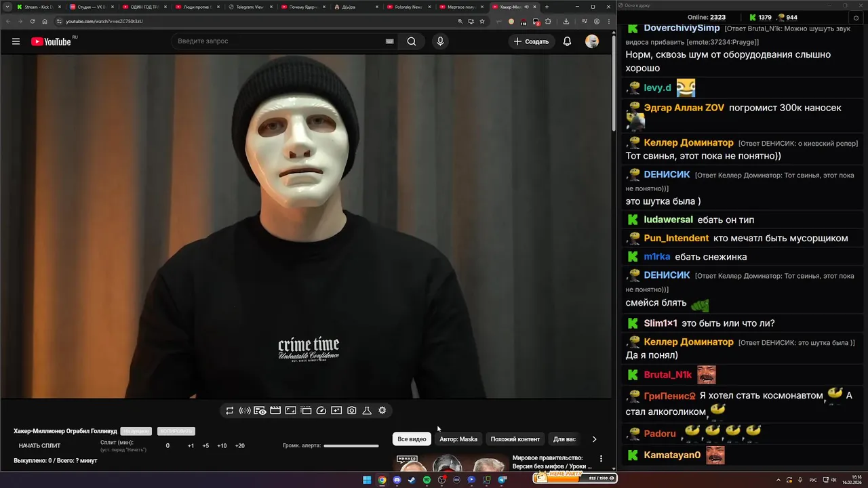Add +5 minutes to split
868x488 pixels.
click(x=205, y=446)
